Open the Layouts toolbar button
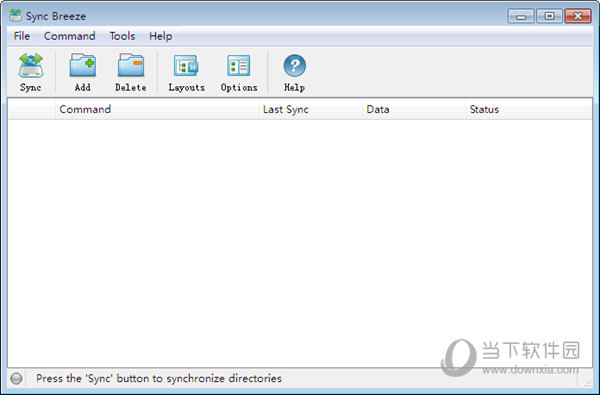This screenshot has height=395, width=600. coord(186,72)
